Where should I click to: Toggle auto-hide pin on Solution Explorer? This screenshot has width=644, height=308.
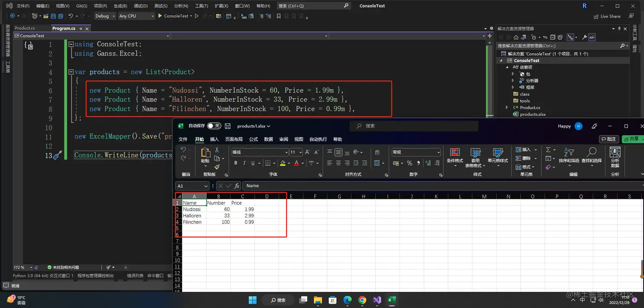619,29
